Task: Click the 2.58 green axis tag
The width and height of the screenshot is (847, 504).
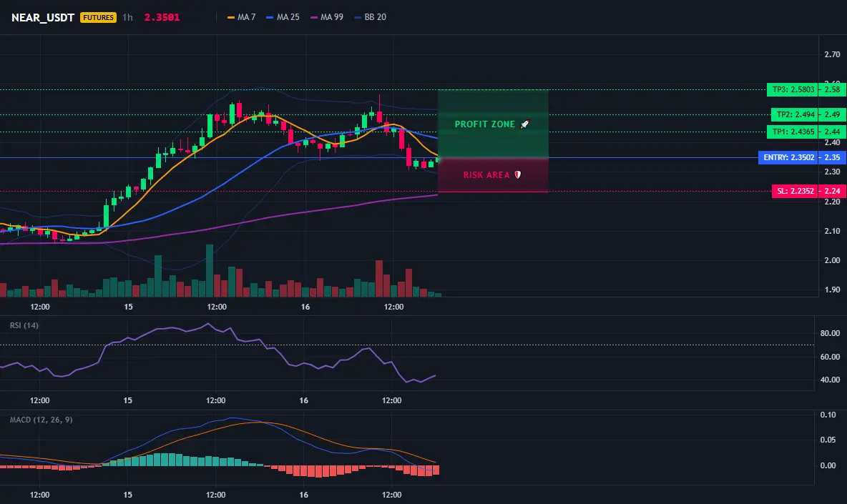Action: point(832,89)
